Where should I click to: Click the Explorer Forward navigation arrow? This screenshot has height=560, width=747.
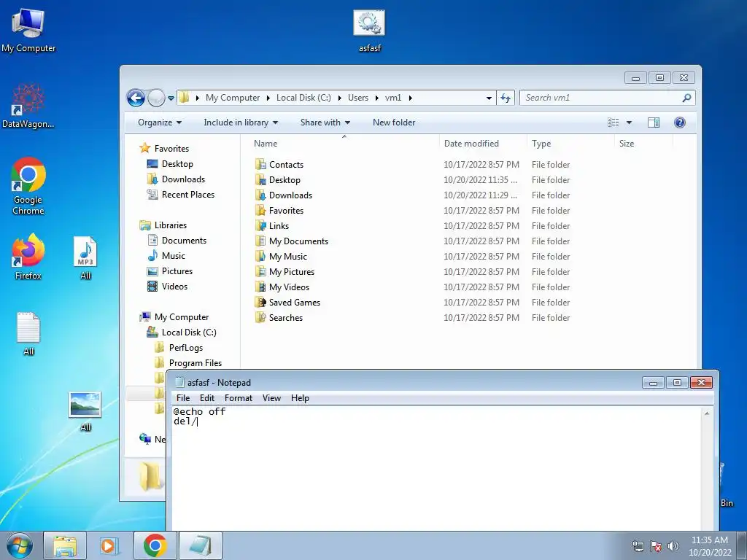(x=156, y=98)
